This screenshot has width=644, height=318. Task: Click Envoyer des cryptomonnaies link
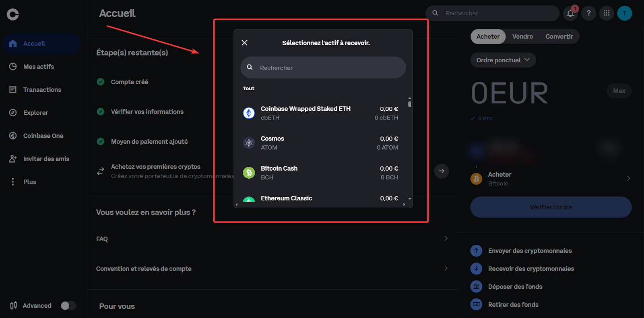[530, 251]
